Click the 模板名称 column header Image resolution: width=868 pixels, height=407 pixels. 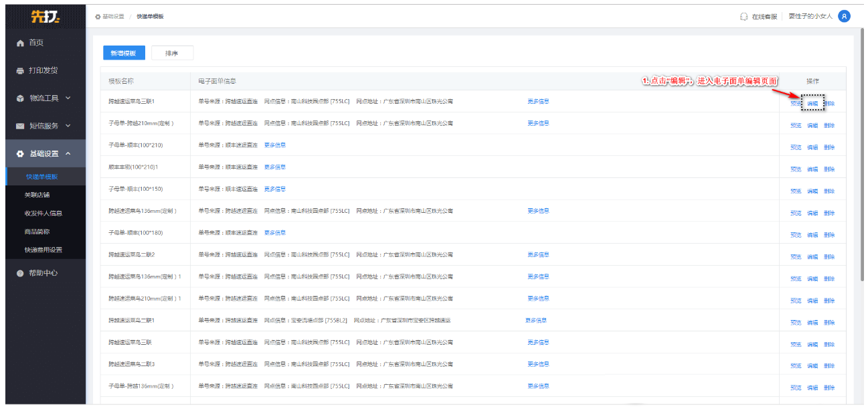pos(121,81)
